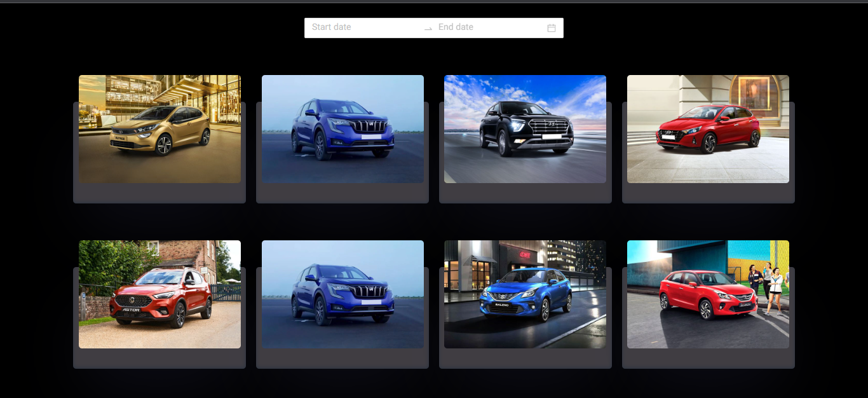Open the red Toyota Glanza car image

tap(708, 294)
